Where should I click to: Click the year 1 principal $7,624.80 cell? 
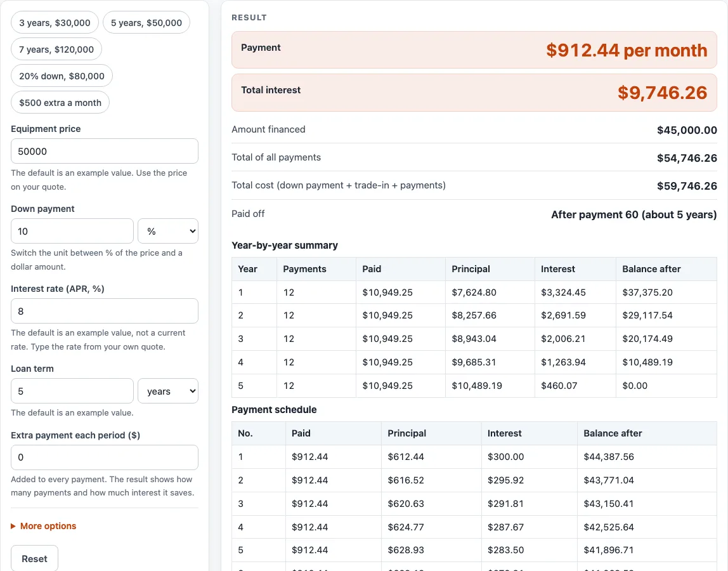490,292
